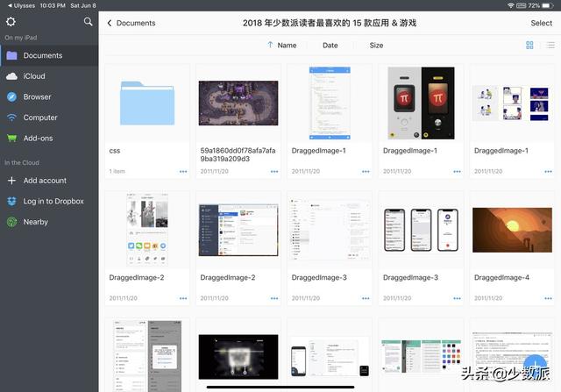Viewport: 561px width, 392px height.
Task: Open the DraggedImage-2 share sheet thumbnail
Action: 147,230
